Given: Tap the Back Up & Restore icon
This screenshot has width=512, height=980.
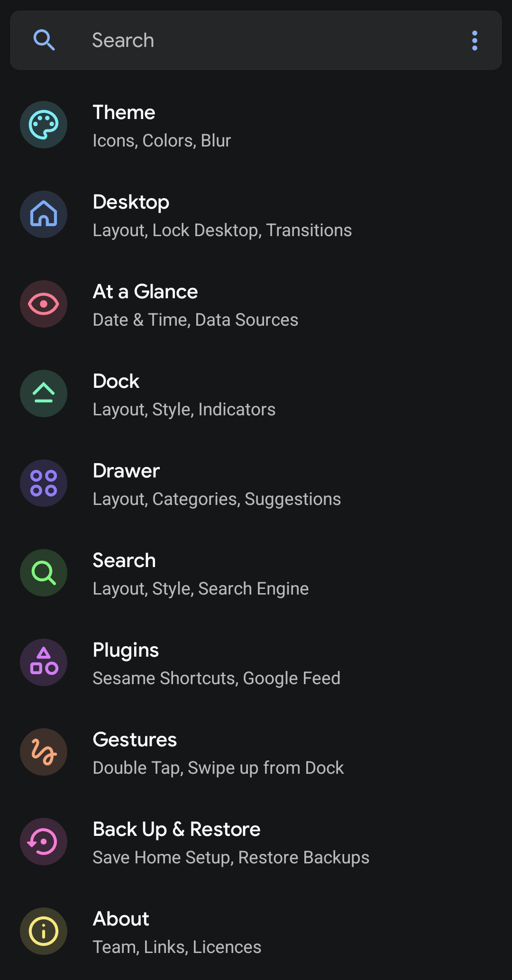Looking at the screenshot, I should 44,842.
